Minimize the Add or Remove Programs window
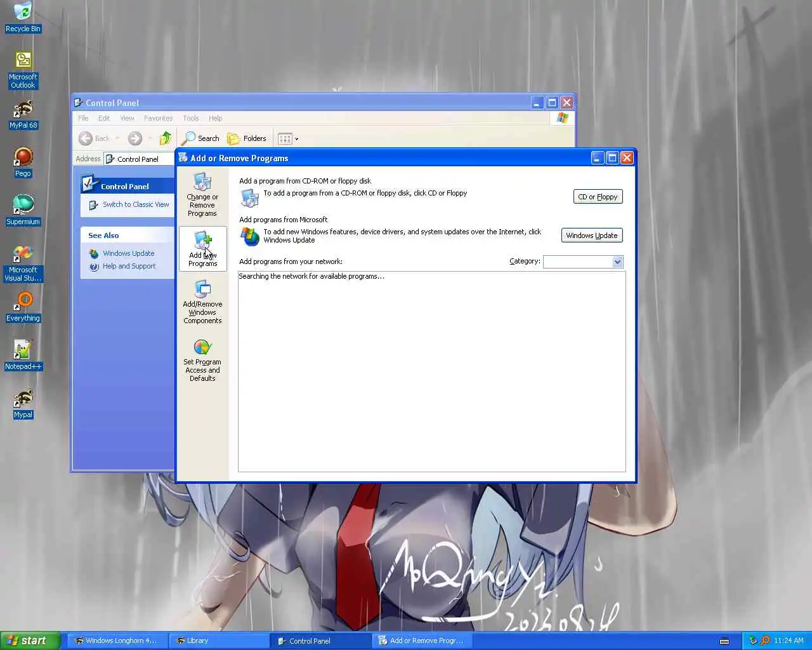The width and height of the screenshot is (812, 650). [598, 158]
